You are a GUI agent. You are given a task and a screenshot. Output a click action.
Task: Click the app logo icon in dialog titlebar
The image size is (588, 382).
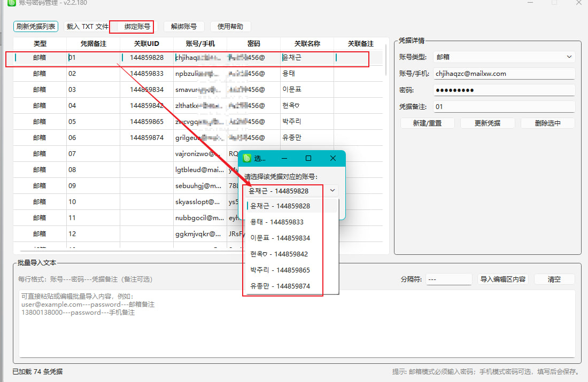coord(247,158)
